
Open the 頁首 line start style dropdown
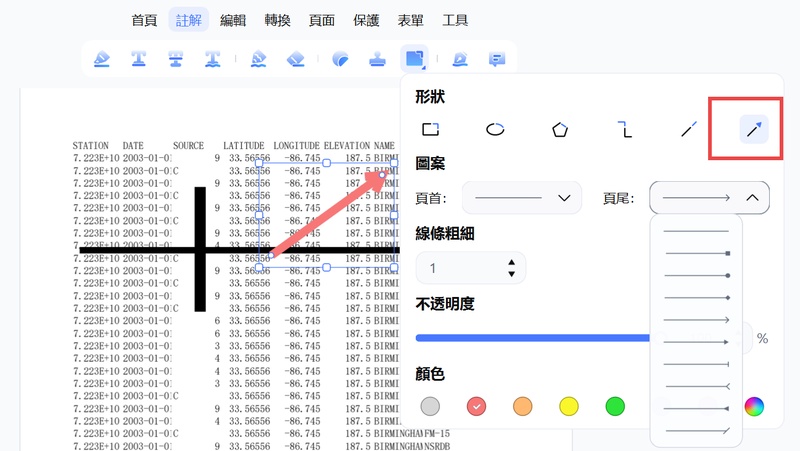[x=521, y=197]
